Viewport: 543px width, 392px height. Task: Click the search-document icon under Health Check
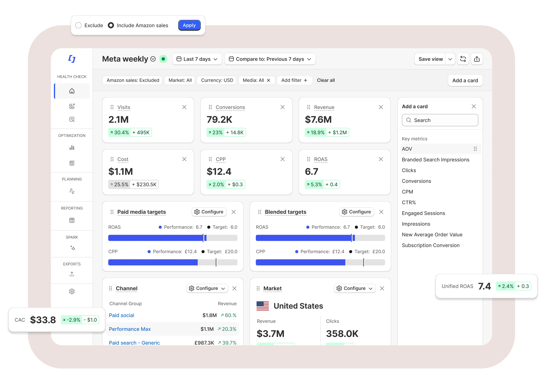[72, 119]
